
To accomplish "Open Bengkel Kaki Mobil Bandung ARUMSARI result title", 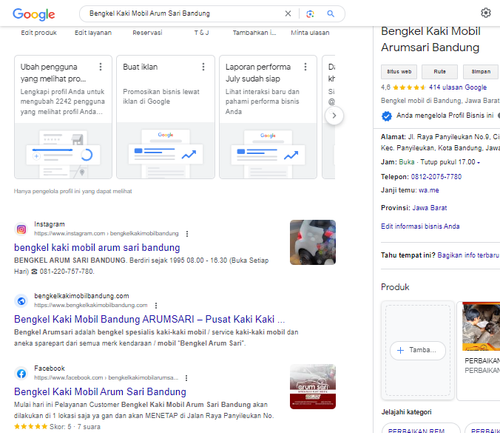I will [149, 319].
